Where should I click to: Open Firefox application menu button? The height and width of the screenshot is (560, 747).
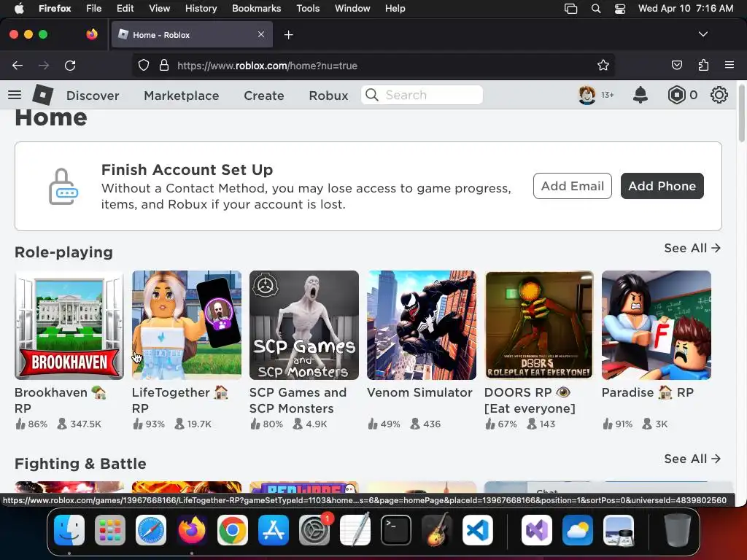(729, 65)
